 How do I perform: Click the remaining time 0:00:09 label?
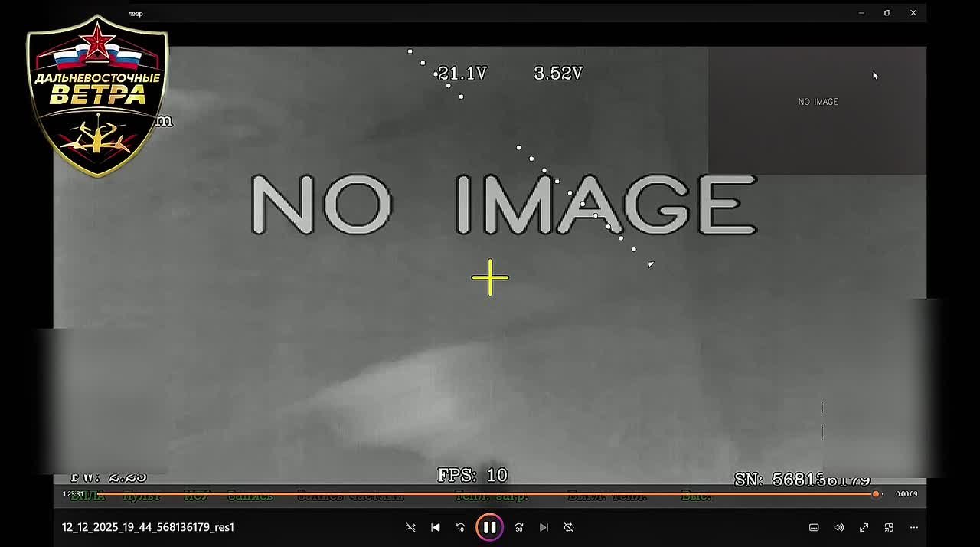pos(906,494)
